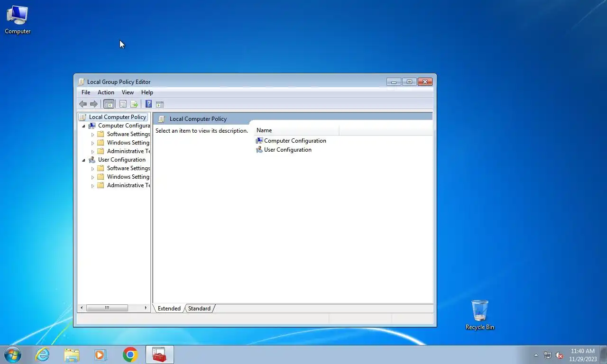Select the Computer desktop icon

click(18, 20)
